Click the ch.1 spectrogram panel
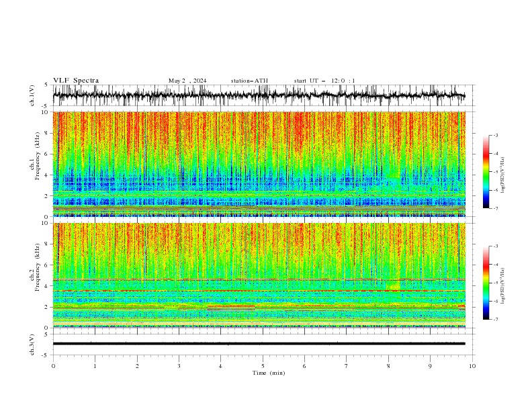Viewport: 532px width, 411px height. (259, 164)
